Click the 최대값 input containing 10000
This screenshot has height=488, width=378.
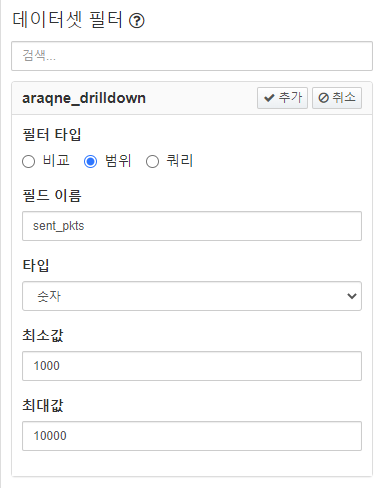click(x=192, y=436)
